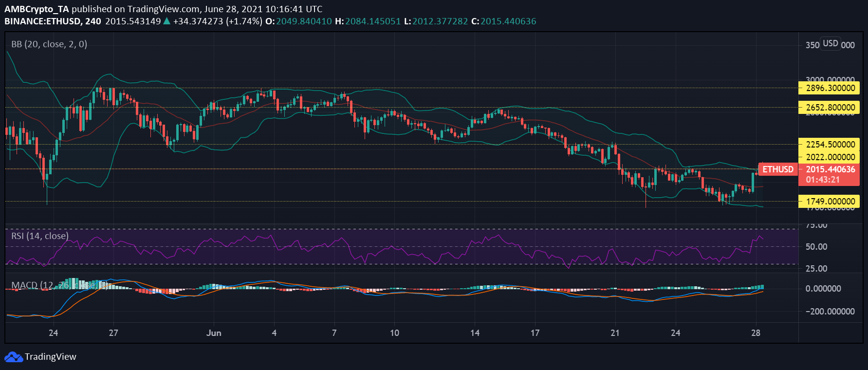Click the High price value 2084.145051
The height and width of the screenshot is (370, 868).
click(x=373, y=21)
